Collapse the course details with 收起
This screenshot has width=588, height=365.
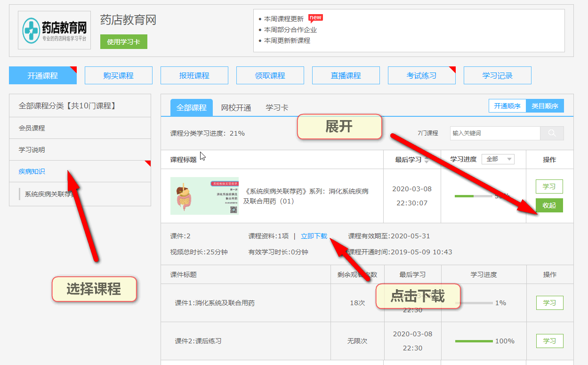pyautogui.click(x=549, y=205)
